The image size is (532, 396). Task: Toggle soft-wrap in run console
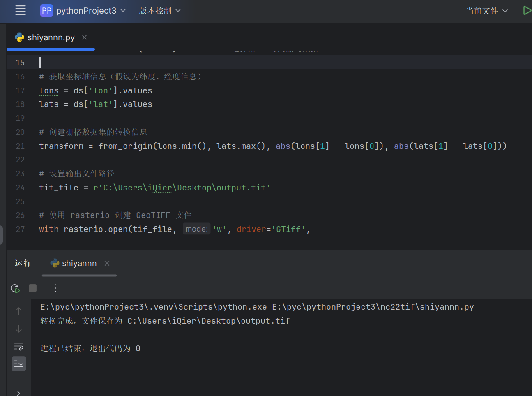tap(19, 346)
